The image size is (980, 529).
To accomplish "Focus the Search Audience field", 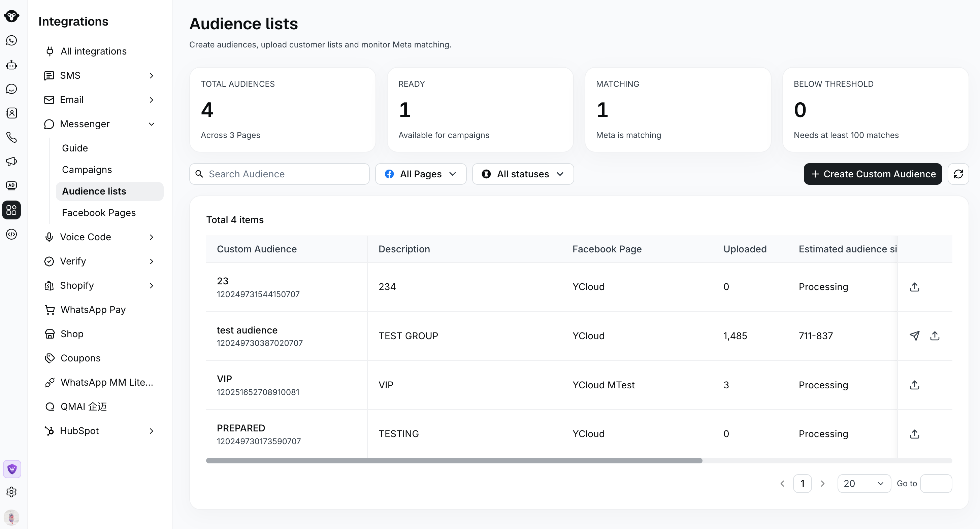I will coord(279,174).
